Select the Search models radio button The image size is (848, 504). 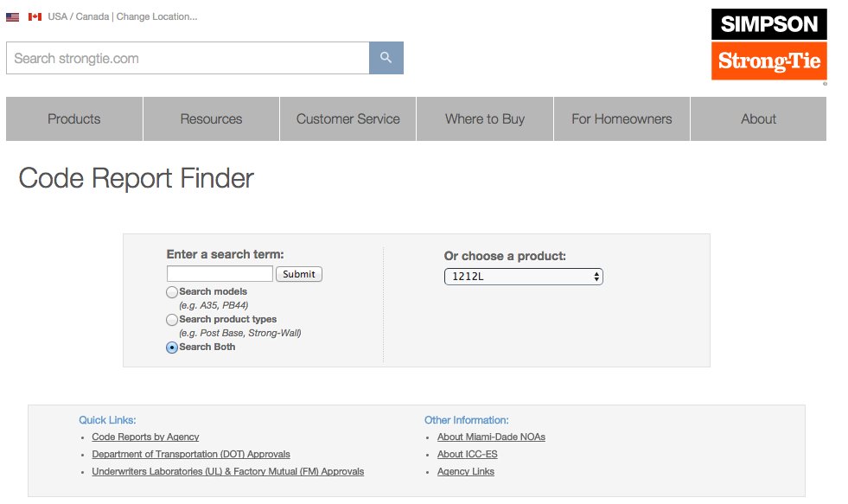click(x=172, y=292)
